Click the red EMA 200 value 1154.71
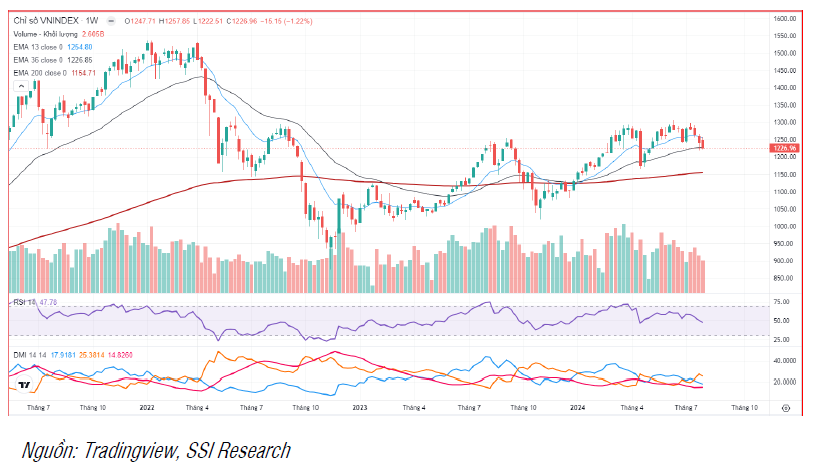The image size is (818, 465). coord(83,73)
